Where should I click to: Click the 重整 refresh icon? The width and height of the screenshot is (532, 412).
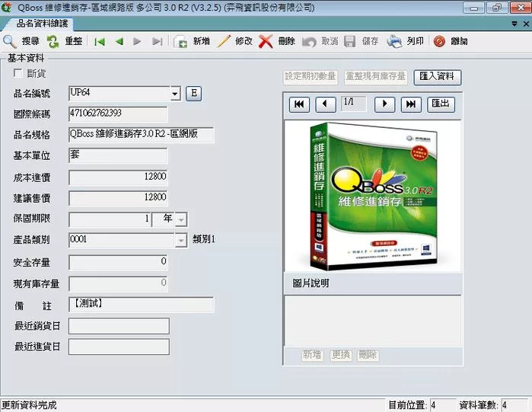pos(53,41)
